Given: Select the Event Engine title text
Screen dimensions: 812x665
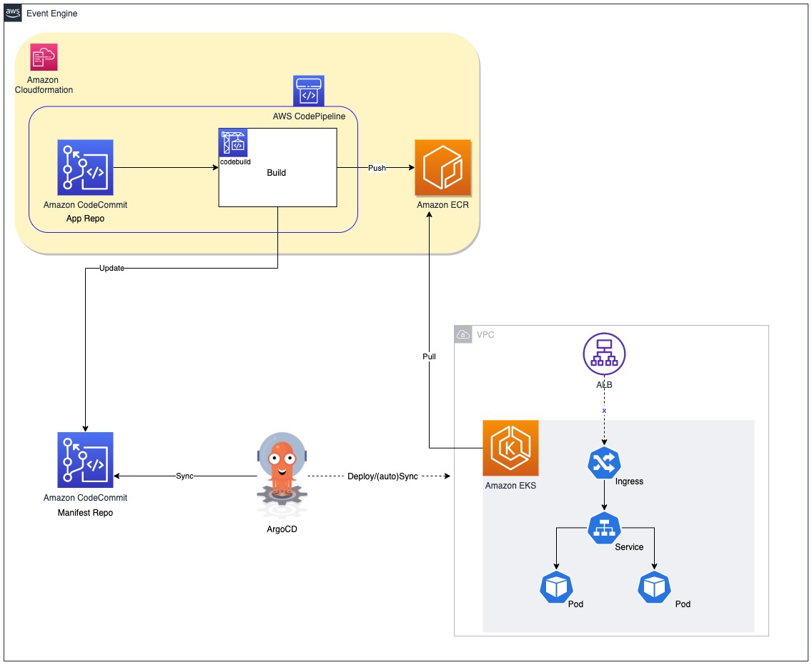Looking at the screenshot, I should 52,13.
